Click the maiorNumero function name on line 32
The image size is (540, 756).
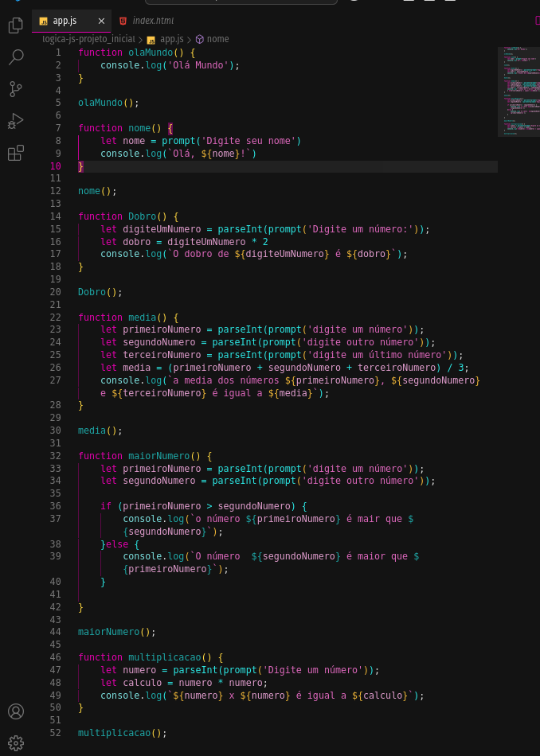[x=158, y=456]
